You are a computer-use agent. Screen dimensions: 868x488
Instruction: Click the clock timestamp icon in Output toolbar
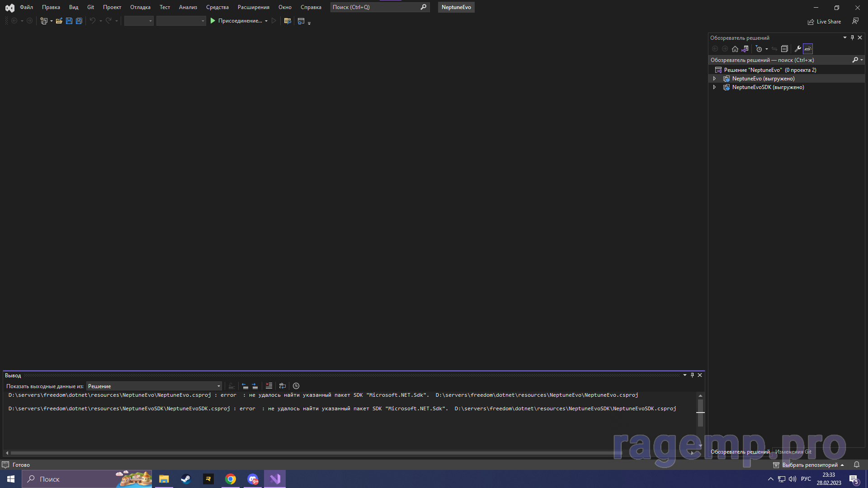click(x=296, y=386)
